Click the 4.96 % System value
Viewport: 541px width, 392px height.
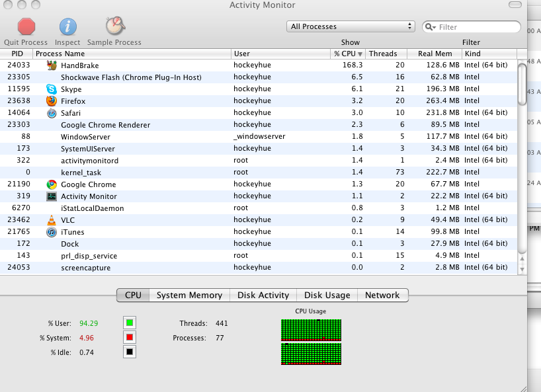pyautogui.click(x=87, y=338)
